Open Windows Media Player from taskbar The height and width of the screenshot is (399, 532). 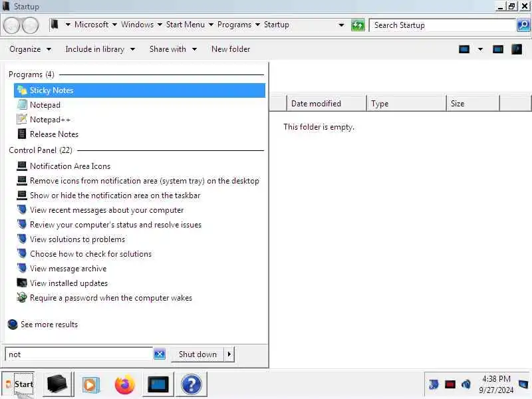coord(90,384)
